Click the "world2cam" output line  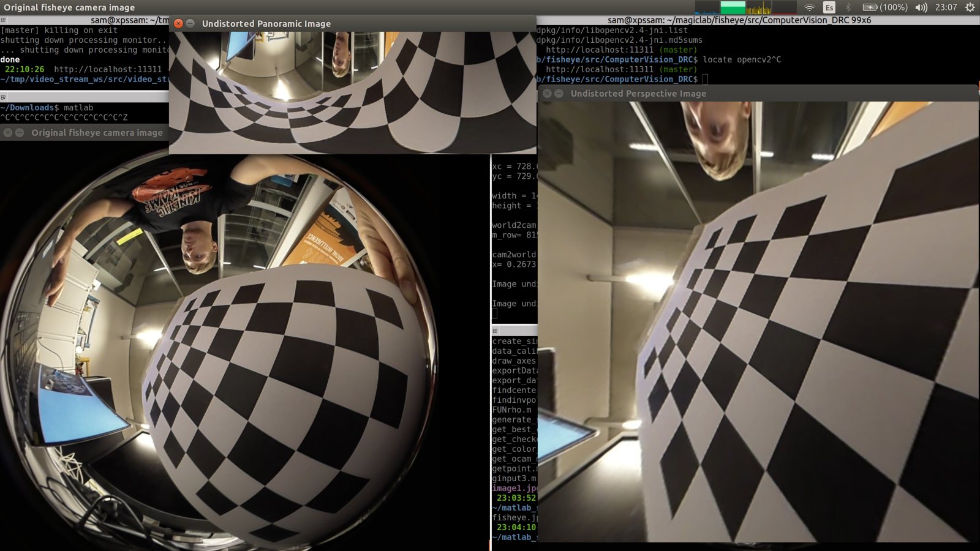tap(514, 225)
